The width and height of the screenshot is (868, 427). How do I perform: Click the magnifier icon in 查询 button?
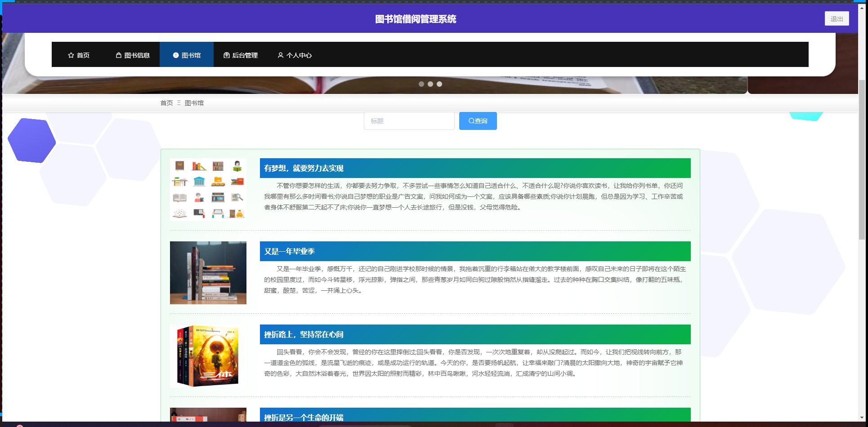click(x=471, y=121)
